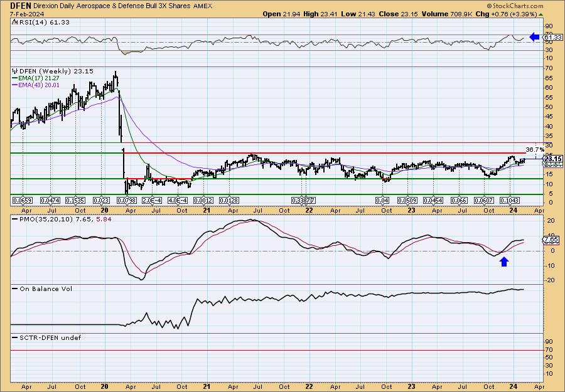The image size is (565, 392).
Task: Click the line-style icon before RSI(14)
Action: [14, 23]
